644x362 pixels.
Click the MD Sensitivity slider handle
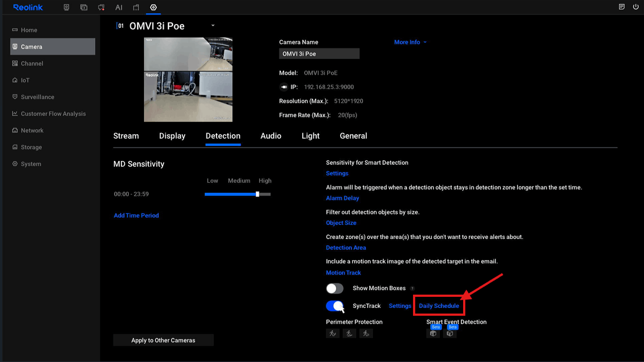[x=258, y=194]
